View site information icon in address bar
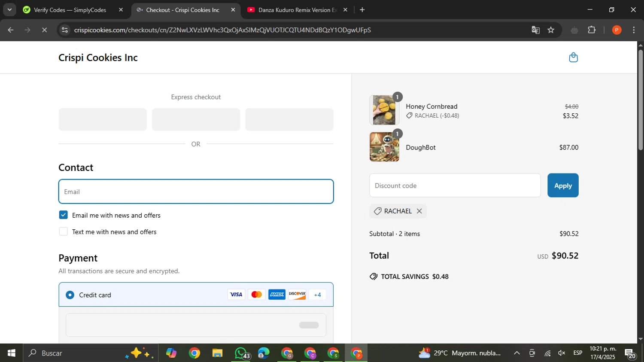The width and height of the screenshot is (644, 362). tap(64, 30)
